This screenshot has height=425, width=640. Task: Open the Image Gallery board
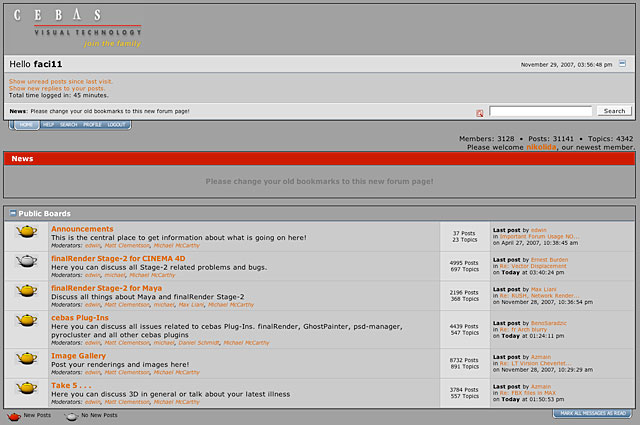coord(78,356)
